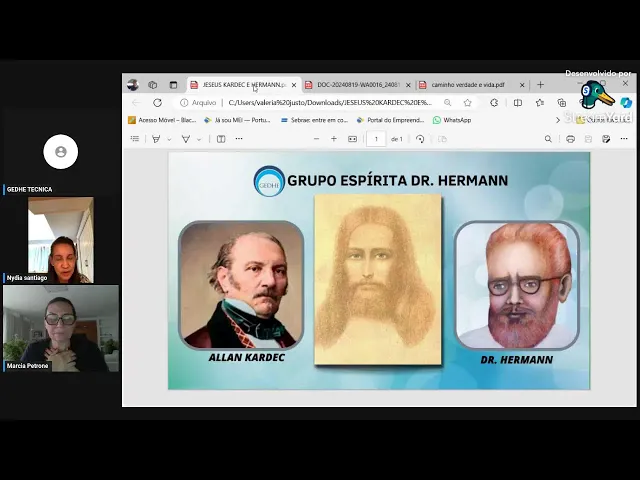Open Acesso Móvel bookmark
The image size is (640, 480).
click(x=162, y=120)
